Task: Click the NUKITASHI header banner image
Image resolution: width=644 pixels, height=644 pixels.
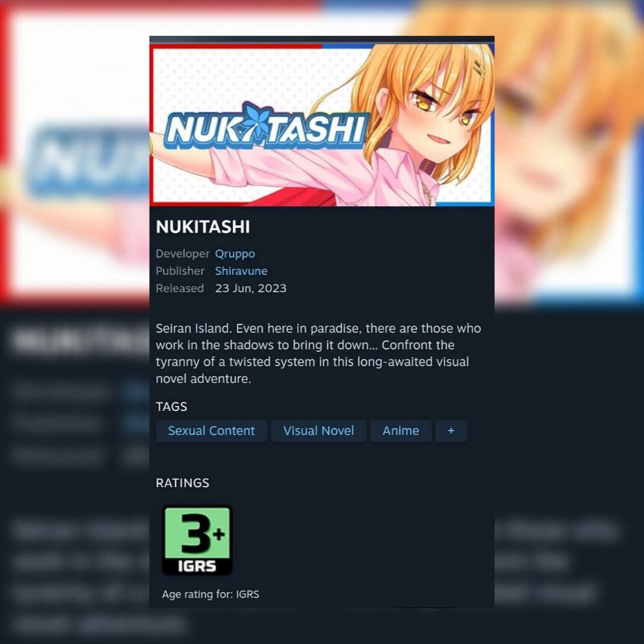Action: [x=322, y=125]
